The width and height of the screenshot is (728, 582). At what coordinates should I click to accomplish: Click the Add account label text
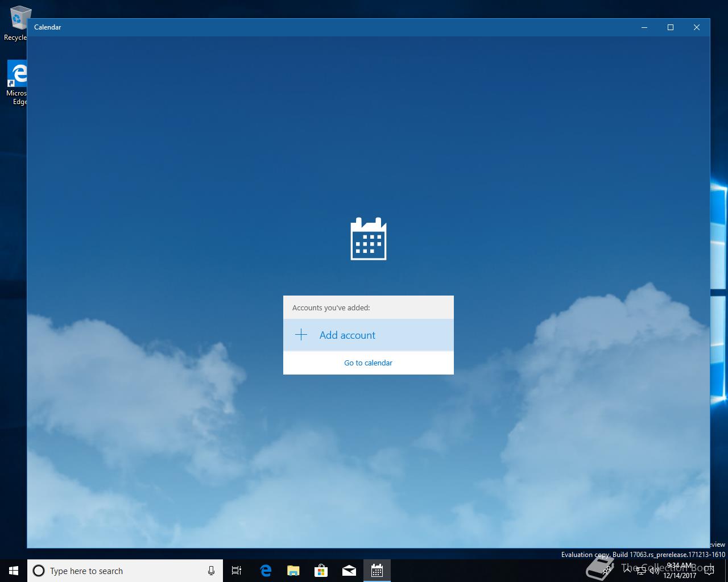point(348,335)
